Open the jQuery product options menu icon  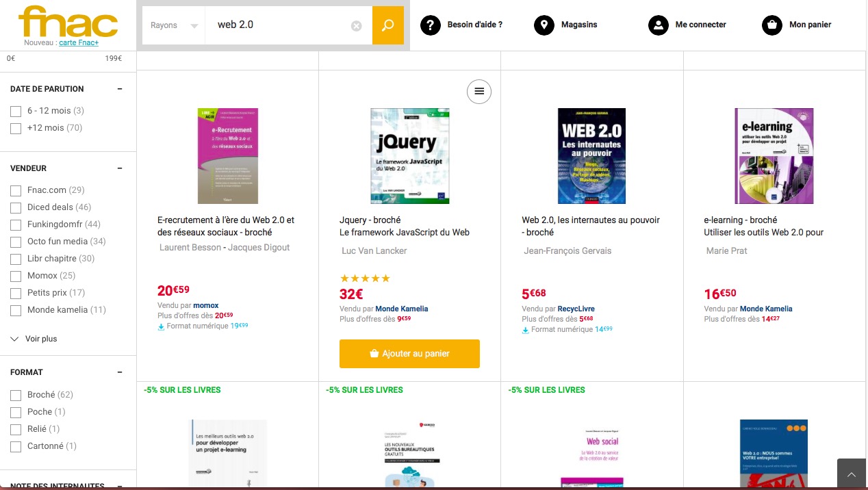pos(479,91)
